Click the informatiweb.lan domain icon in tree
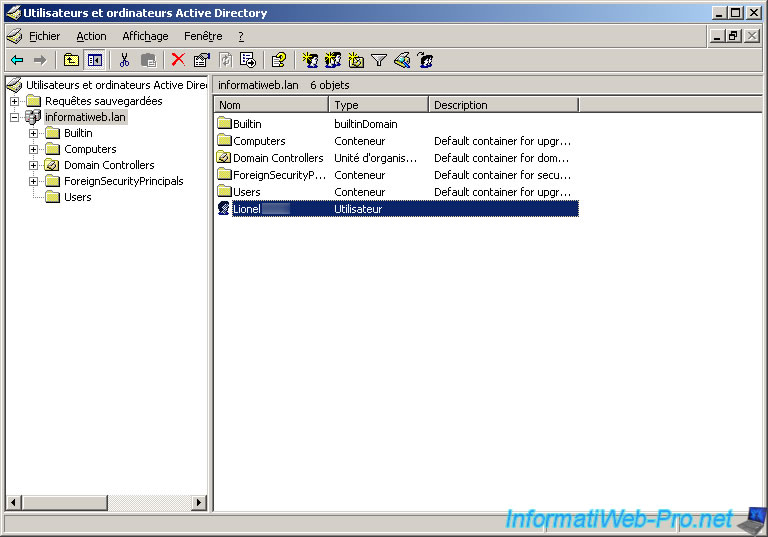This screenshot has width=768, height=537. coord(33,117)
